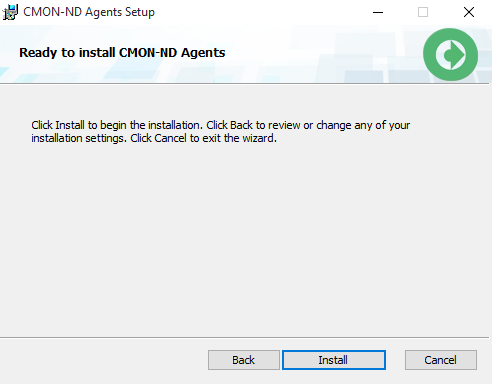
Task: Click the divider line under the header banner
Action: [245, 83]
